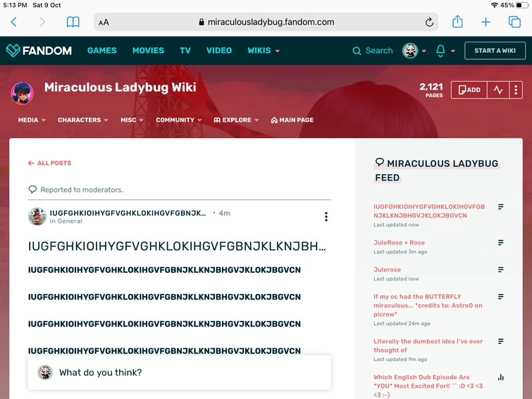Viewport: 532px width, 399px height.
Task: Open the MOVIES section
Action: pyautogui.click(x=148, y=51)
